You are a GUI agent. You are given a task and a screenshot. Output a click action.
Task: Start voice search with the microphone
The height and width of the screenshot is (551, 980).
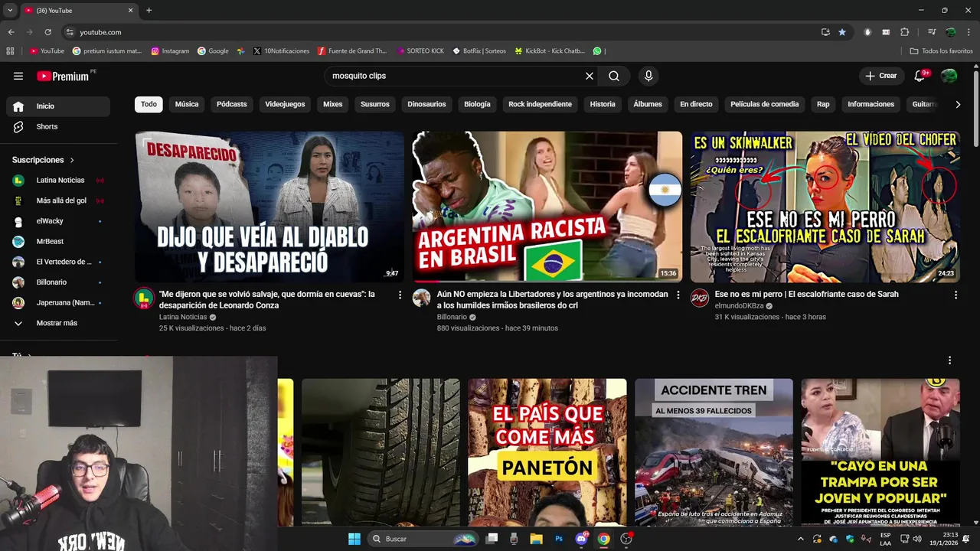tap(648, 76)
